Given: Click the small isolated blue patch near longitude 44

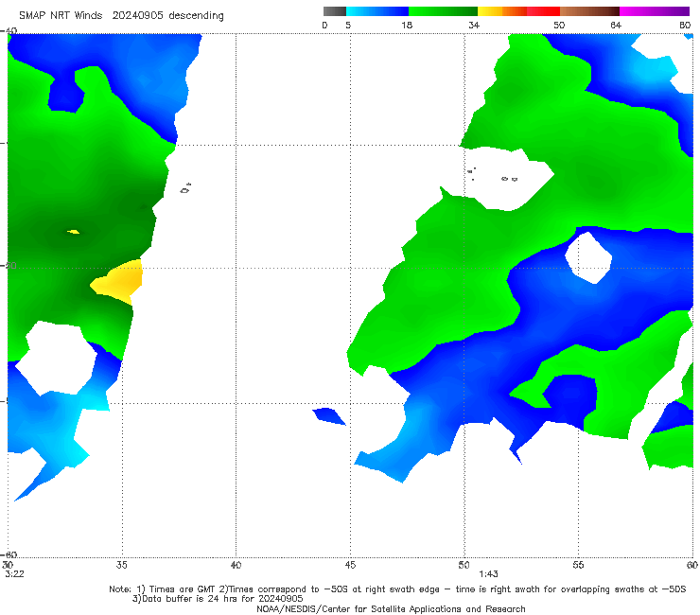Looking at the screenshot, I should (328, 415).
